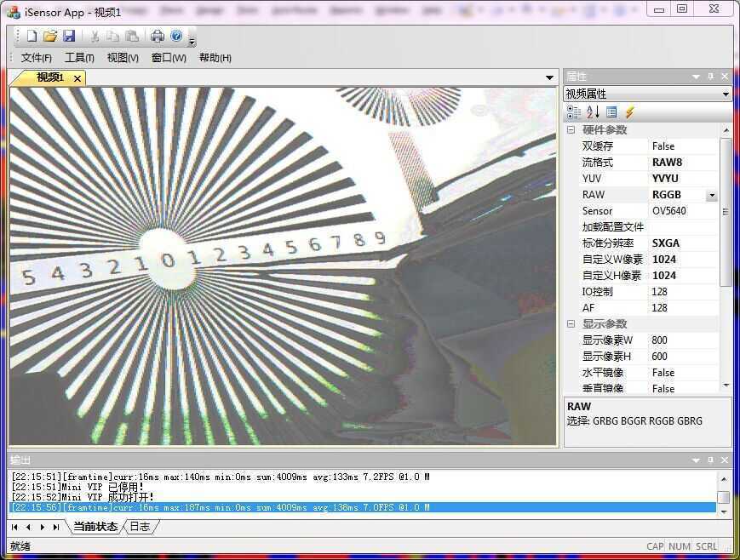This screenshot has width=740, height=560.
Task: Click the 自定义H像素 1024 value
Action: (x=684, y=276)
